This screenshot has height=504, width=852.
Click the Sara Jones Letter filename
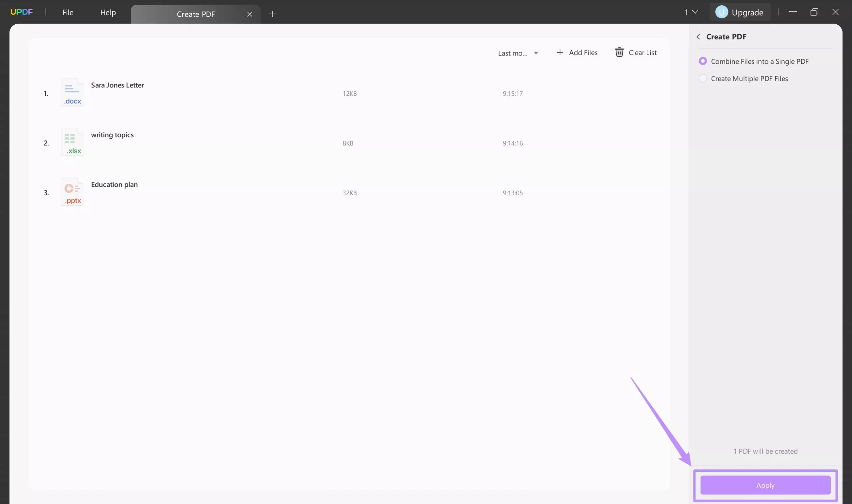(117, 84)
